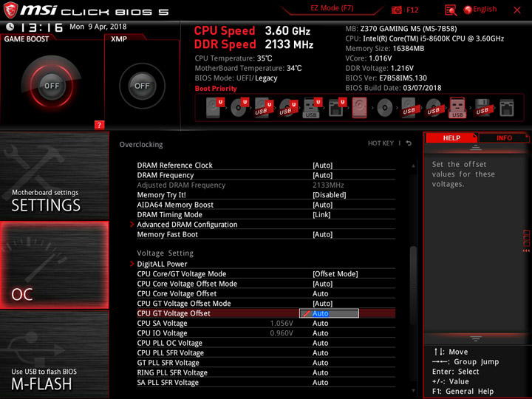
Task: Select the CPU PLL SFR Voltage row
Action: [266, 353]
